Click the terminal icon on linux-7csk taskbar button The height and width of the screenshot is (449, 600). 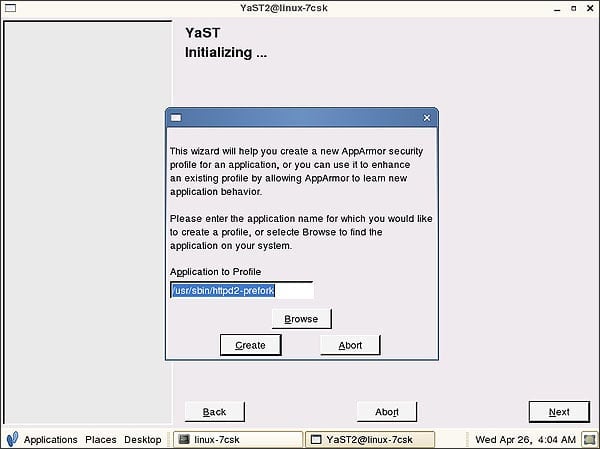184,439
